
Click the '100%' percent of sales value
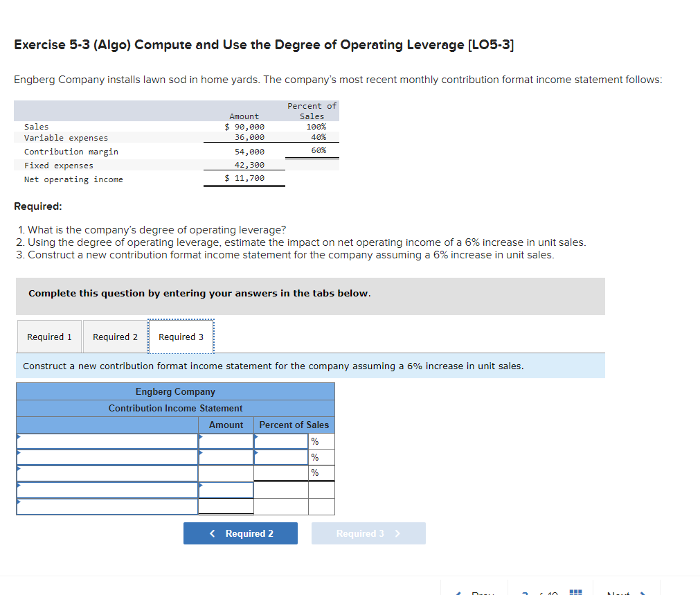[316, 127]
